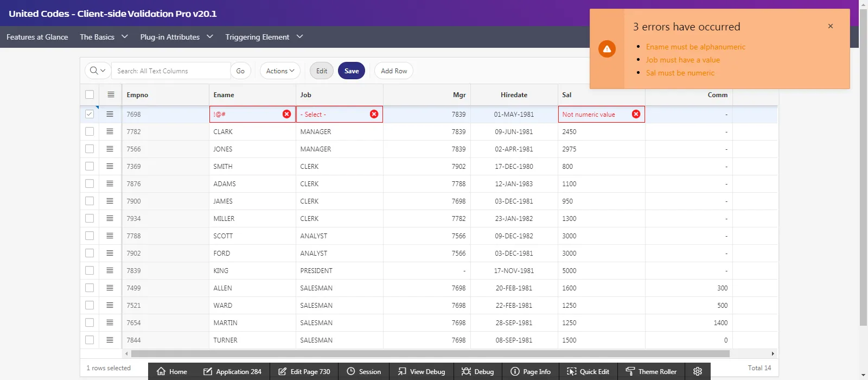This screenshot has height=380, width=868.
Task: Open the Job Select dropdown in first row
Action: coord(334,114)
